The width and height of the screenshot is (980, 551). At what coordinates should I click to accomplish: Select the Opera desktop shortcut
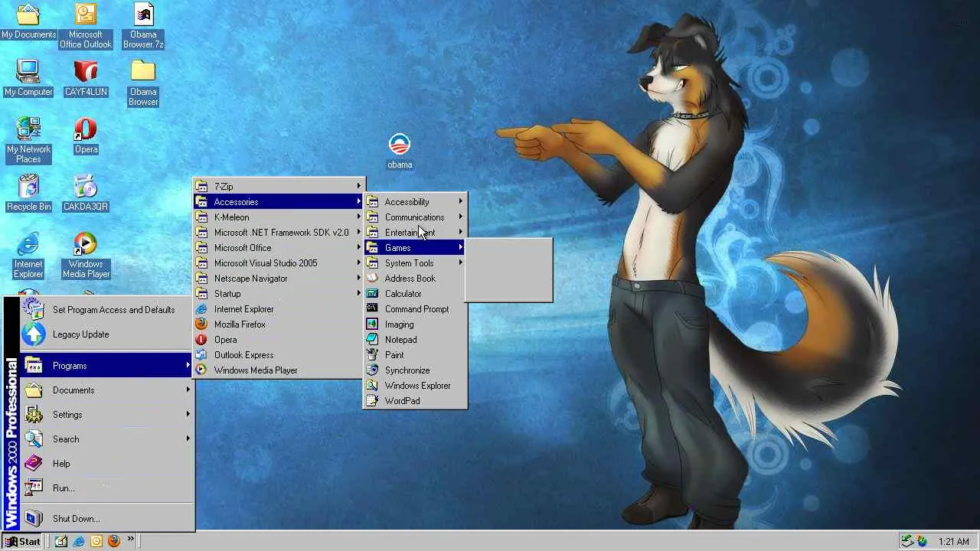(x=86, y=135)
